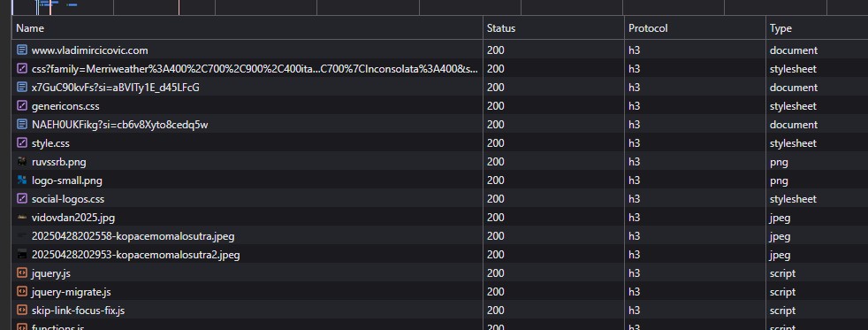Sort requests by the Name column header

click(x=247, y=27)
